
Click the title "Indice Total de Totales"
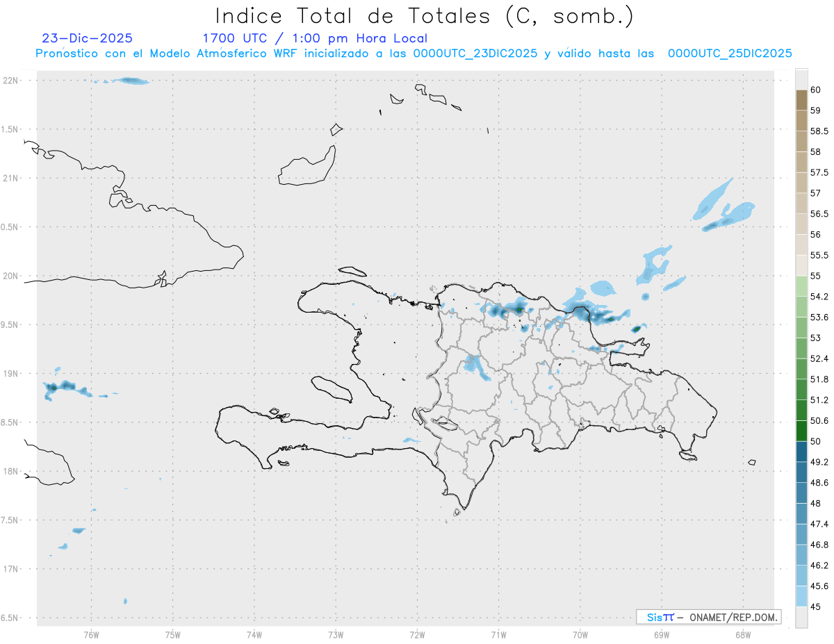coord(356,15)
